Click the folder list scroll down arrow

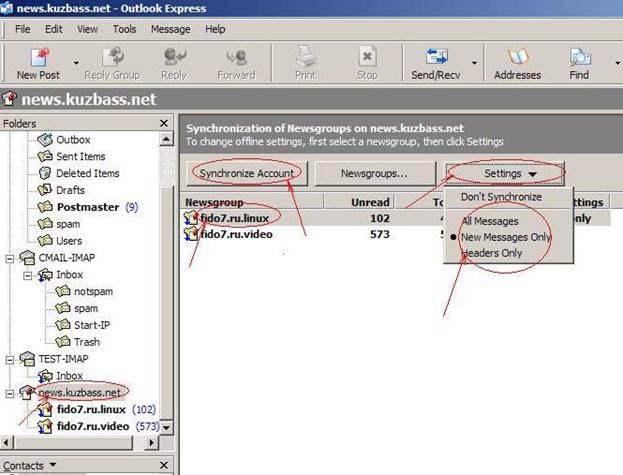pos(166,427)
